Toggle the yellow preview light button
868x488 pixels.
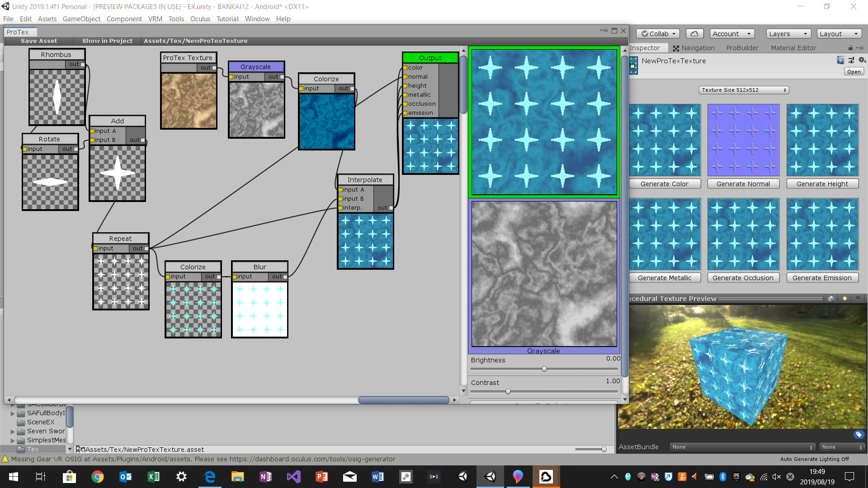pos(844,299)
